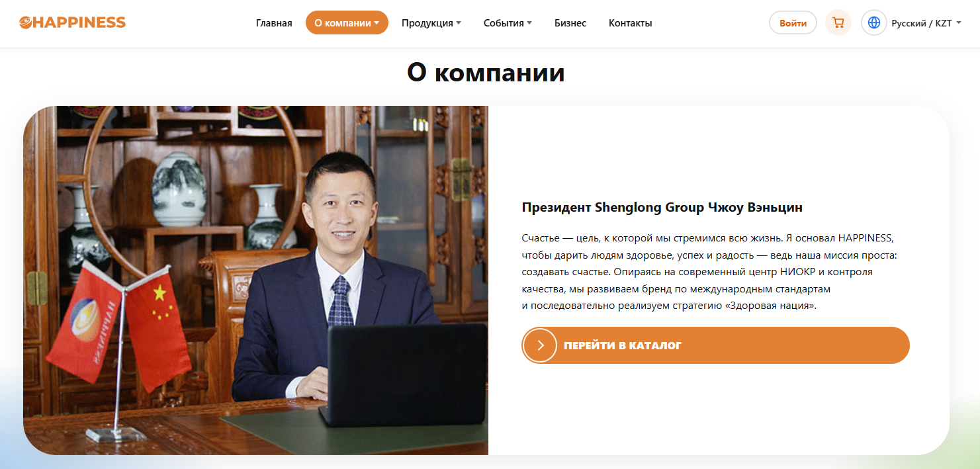Image resolution: width=980 pixels, height=469 pixels.
Task: Expand the Продукция dropdown arrow
Action: coord(459,23)
